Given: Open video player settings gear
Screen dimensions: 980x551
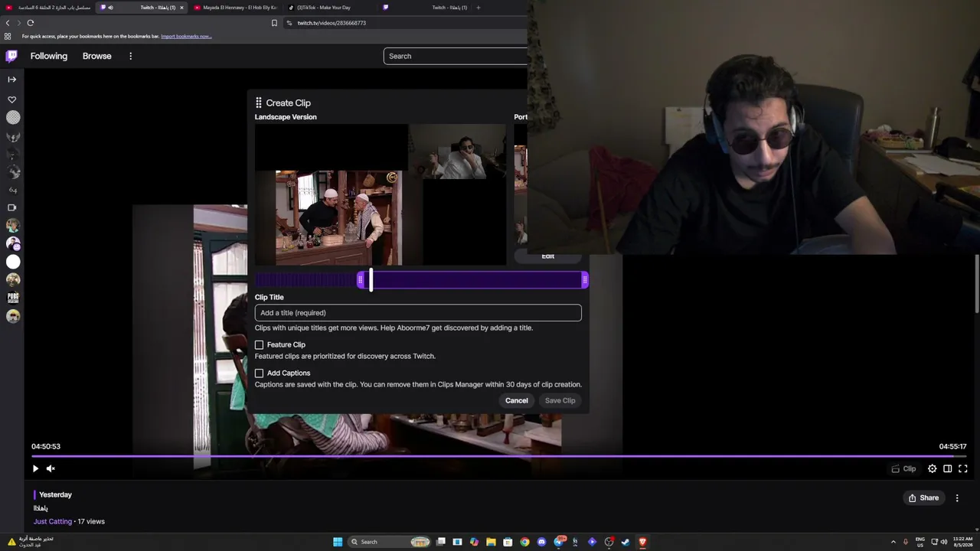Looking at the screenshot, I should pos(932,468).
